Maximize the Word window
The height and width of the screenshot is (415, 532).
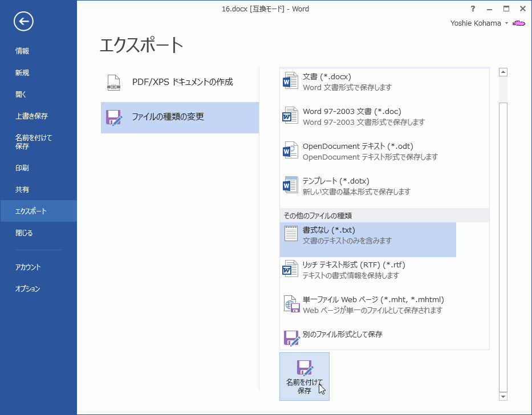coord(506,9)
